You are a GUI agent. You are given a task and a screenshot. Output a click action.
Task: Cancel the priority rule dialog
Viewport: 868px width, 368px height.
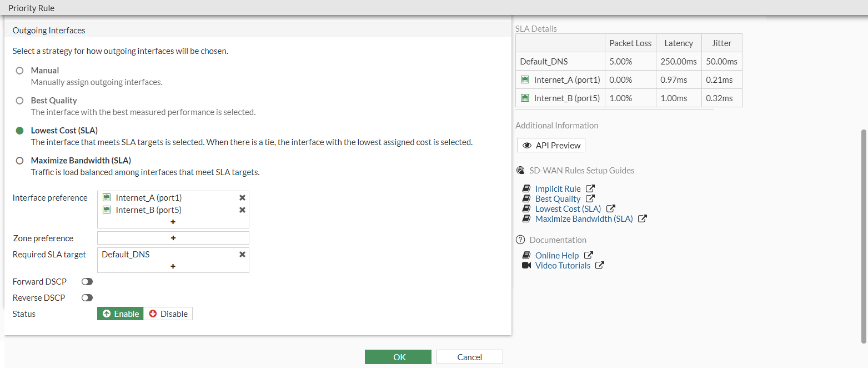[x=470, y=357]
